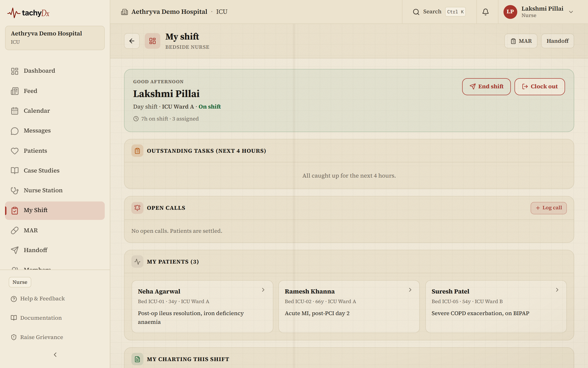This screenshot has height=368, width=588.
Task: Click "No open calls. Patients are settled." text
Action: [177, 231]
